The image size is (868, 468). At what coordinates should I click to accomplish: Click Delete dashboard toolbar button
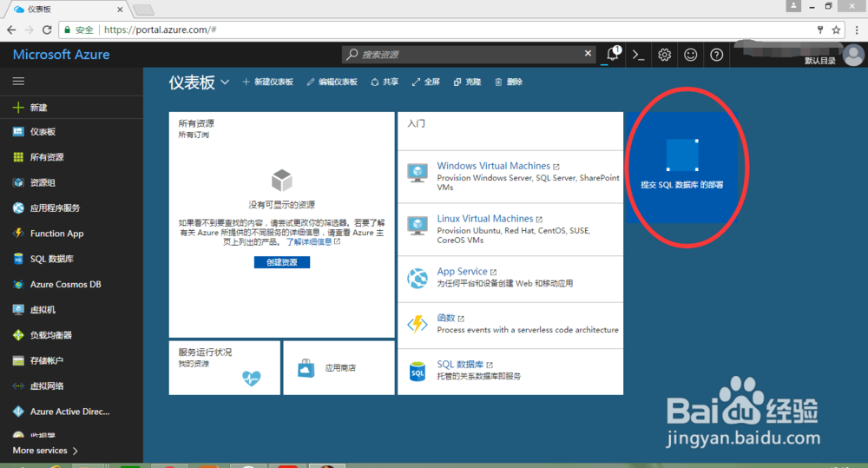pyautogui.click(x=509, y=82)
